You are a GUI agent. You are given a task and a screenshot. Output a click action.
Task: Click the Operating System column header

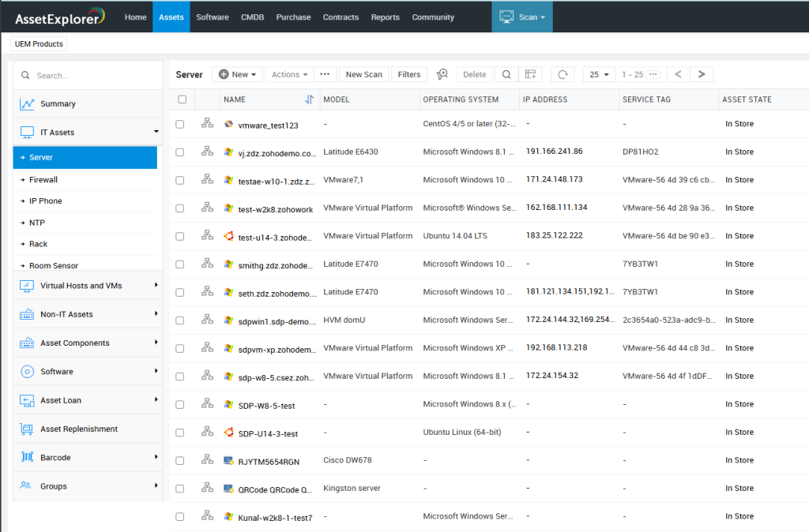point(461,99)
